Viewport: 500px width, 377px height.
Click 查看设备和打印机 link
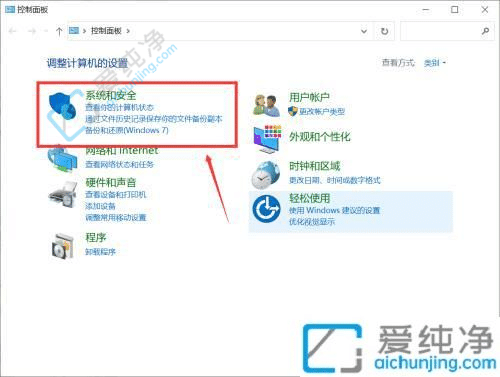(116, 194)
